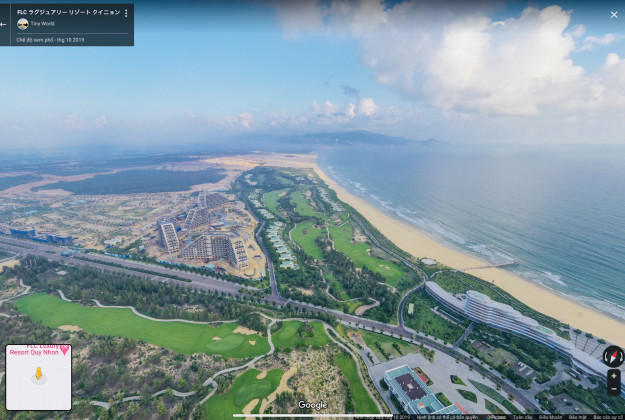The width and height of the screenshot is (625, 420).
Task: Close the Street View panorama
Action: 614,14
